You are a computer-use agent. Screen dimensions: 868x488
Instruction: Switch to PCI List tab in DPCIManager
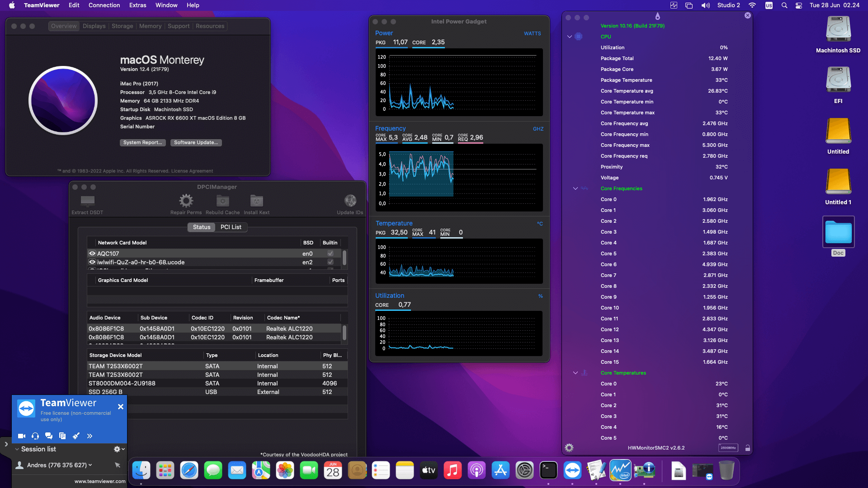[x=231, y=227]
